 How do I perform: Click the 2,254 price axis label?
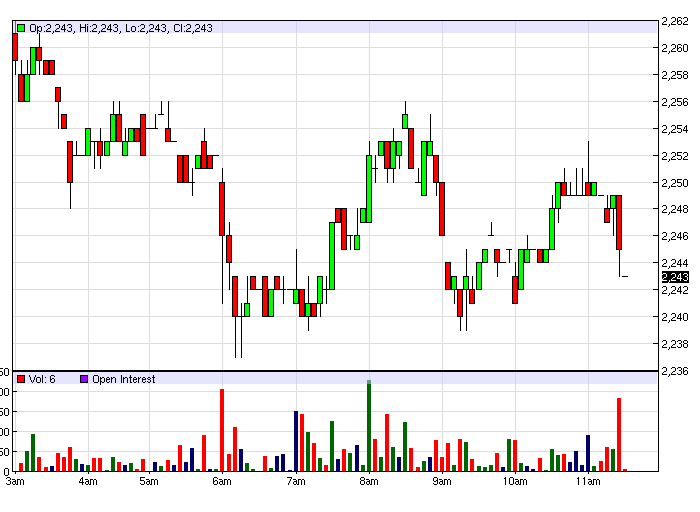pyautogui.click(x=675, y=129)
